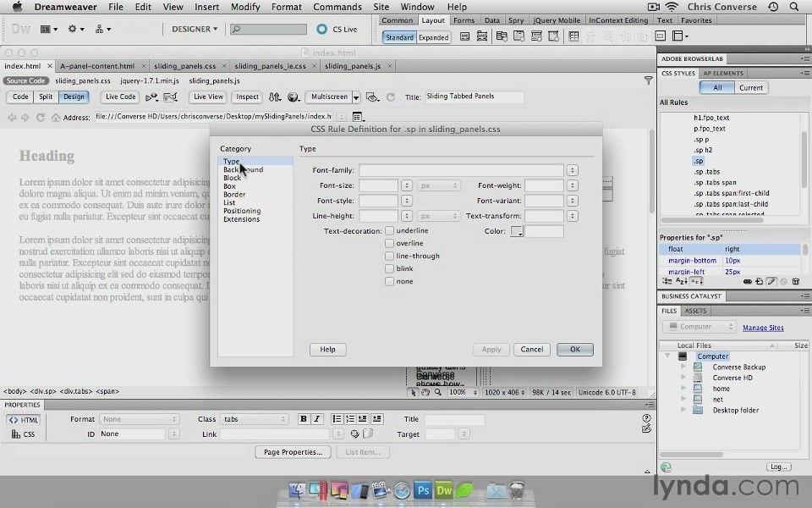Enable the underline checkbox

389,230
